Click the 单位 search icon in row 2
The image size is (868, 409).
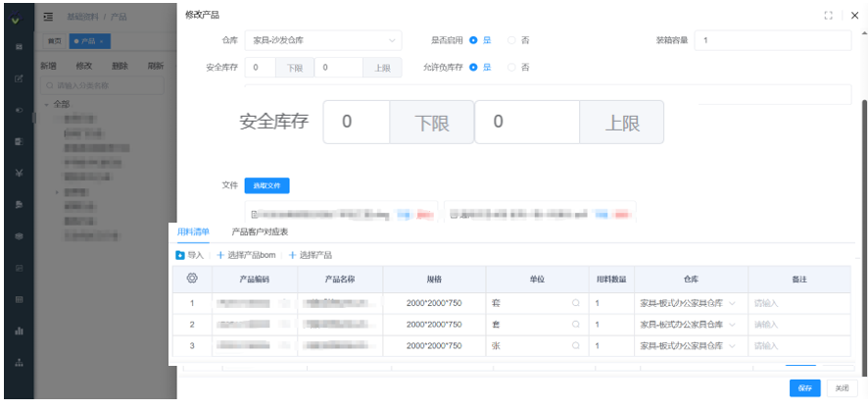click(575, 325)
